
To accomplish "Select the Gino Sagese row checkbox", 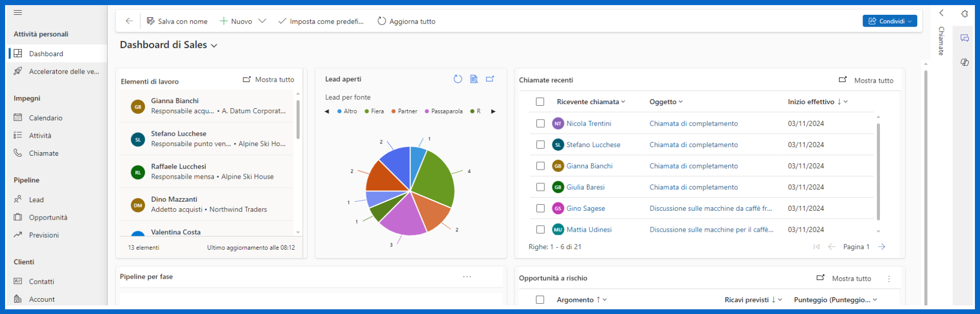I will pyautogui.click(x=541, y=208).
